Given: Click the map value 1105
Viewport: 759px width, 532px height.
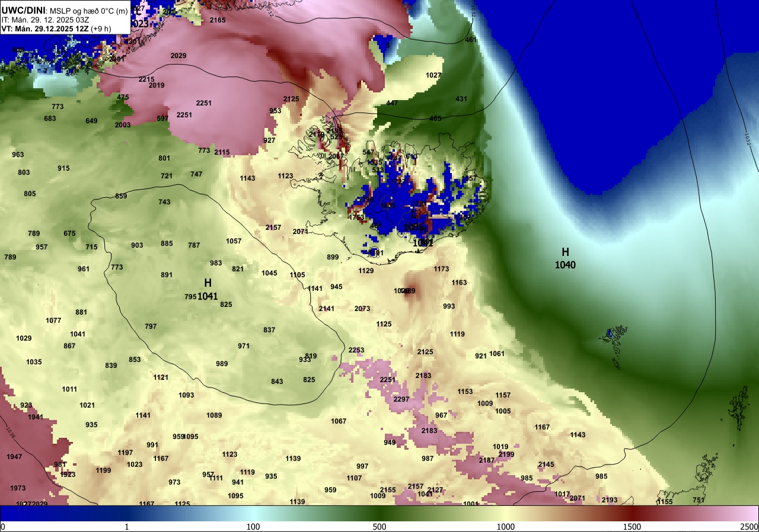Looking at the screenshot, I should pyautogui.click(x=297, y=275).
